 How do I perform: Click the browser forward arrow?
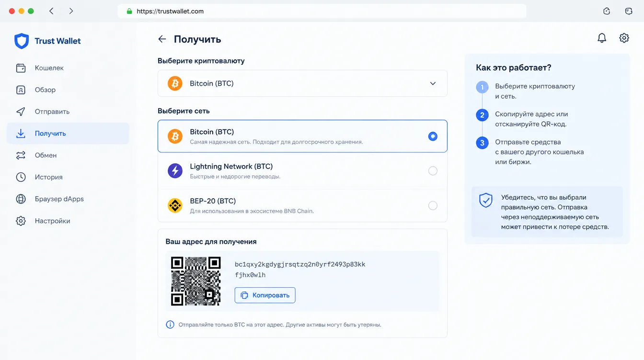click(71, 11)
